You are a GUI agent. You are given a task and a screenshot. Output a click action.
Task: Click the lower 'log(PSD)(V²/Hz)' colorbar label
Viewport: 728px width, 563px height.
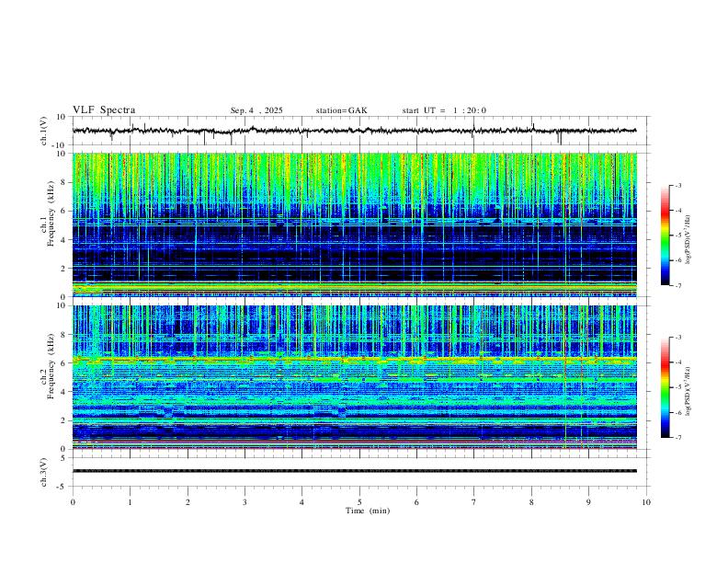(688, 391)
